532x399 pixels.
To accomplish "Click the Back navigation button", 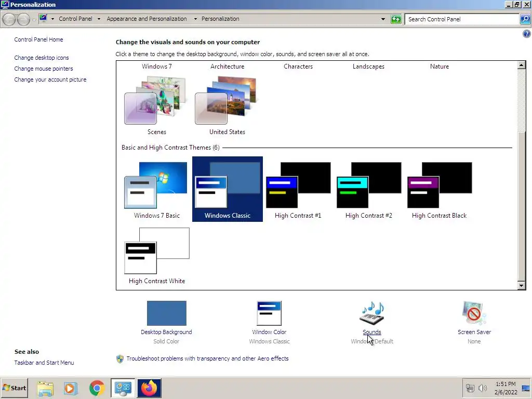I will [9, 19].
